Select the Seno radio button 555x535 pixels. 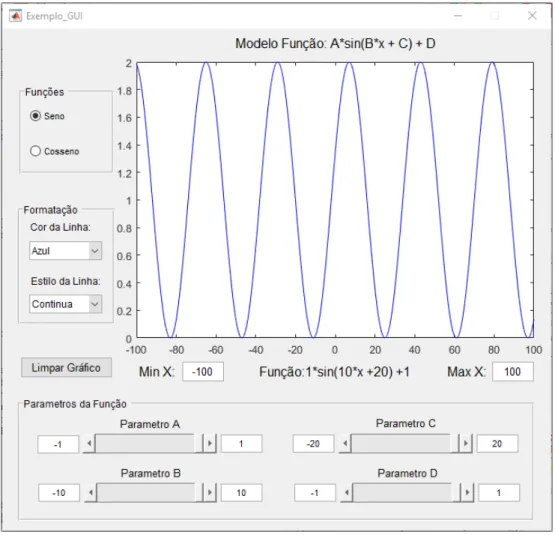[x=47, y=116]
